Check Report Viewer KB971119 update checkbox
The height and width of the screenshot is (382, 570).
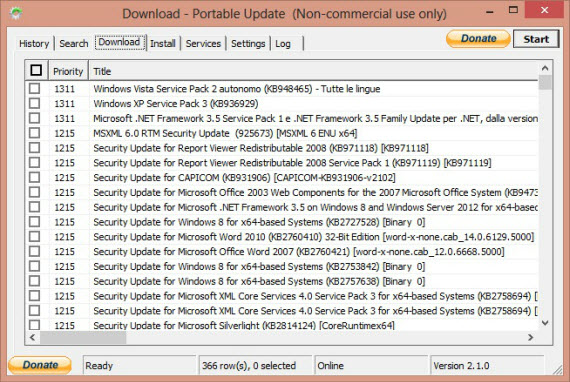[x=35, y=162]
